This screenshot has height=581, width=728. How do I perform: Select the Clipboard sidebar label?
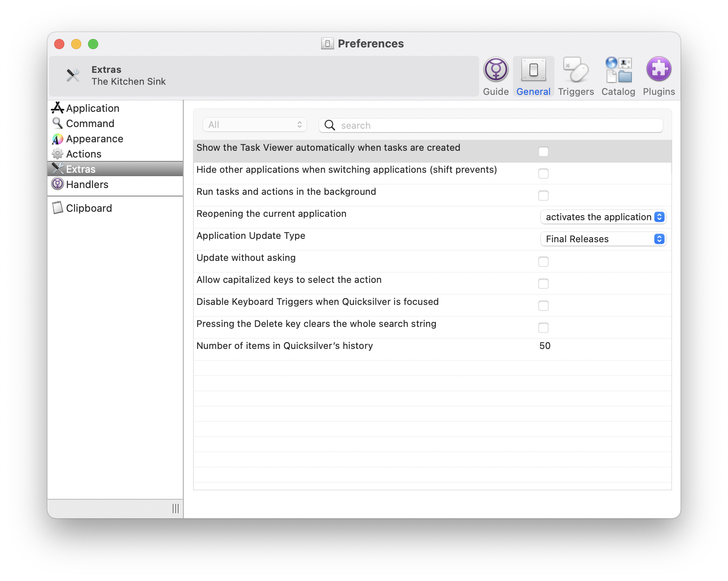(89, 208)
